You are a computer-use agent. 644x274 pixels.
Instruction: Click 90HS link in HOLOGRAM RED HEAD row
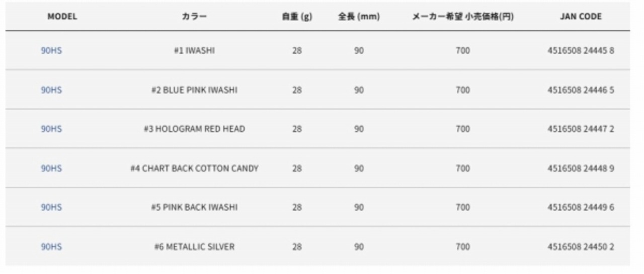pos(51,129)
